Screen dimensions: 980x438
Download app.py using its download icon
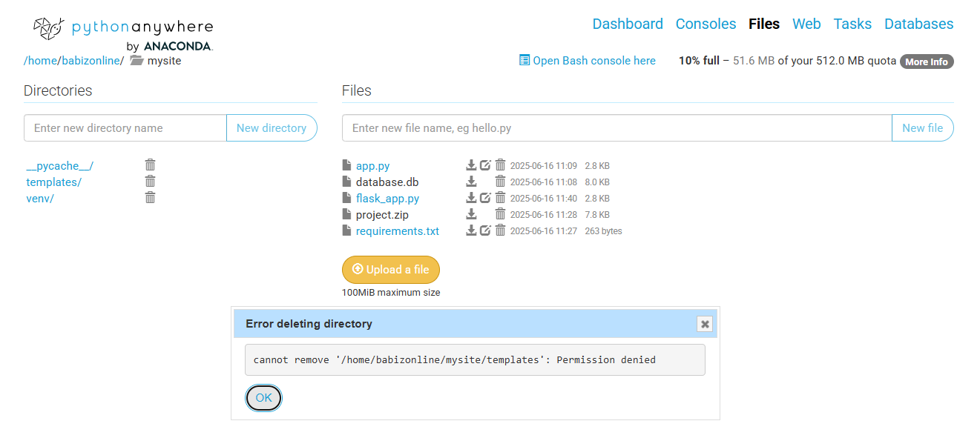[x=471, y=165]
